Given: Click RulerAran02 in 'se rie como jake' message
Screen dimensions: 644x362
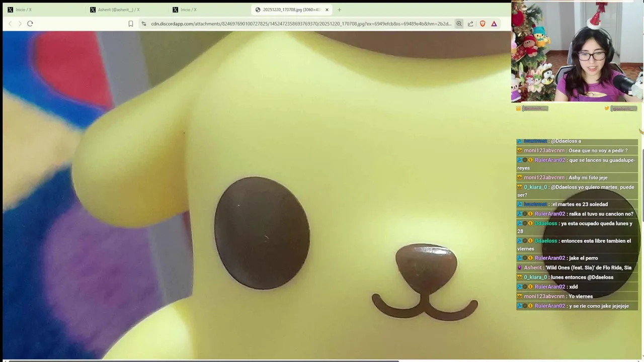Looking at the screenshot, I should pos(550,306).
